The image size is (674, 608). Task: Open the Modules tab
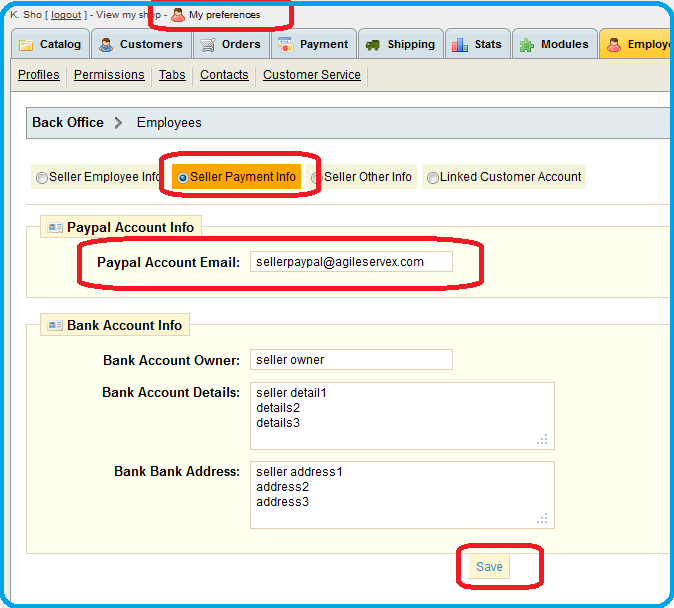point(555,44)
